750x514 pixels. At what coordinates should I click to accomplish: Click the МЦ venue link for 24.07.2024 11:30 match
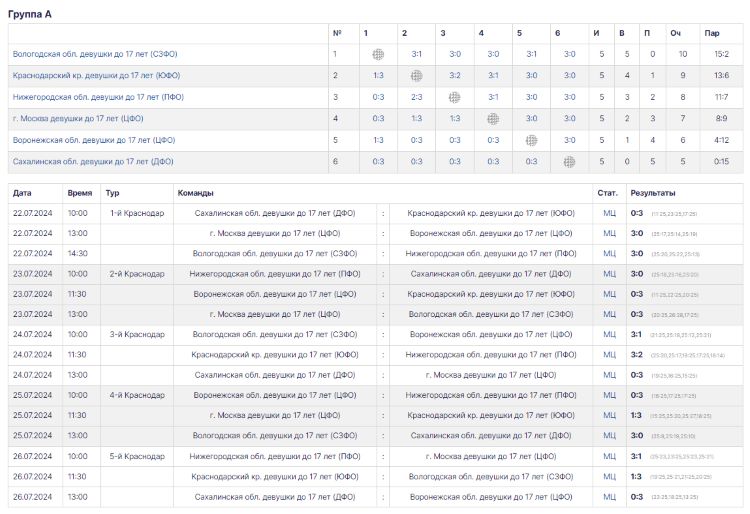click(x=609, y=355)
